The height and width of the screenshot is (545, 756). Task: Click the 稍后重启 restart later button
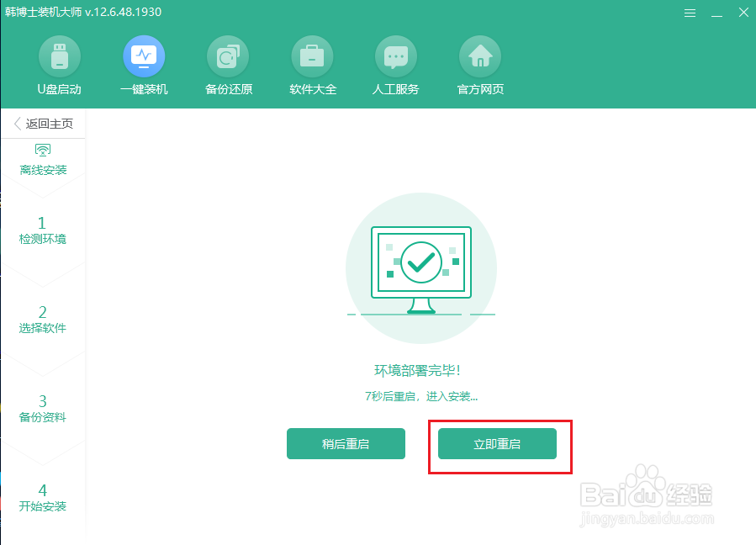pyautogui.click(x=346, y=444)
